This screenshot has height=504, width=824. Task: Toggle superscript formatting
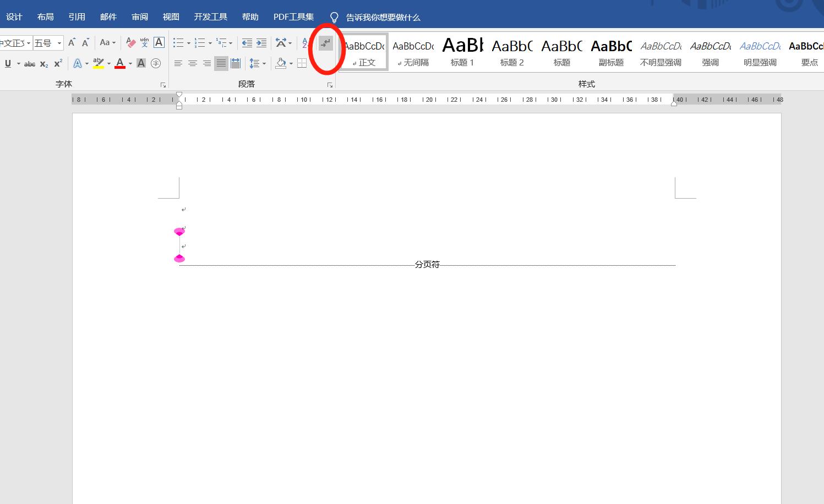click(x=58, y=64)
